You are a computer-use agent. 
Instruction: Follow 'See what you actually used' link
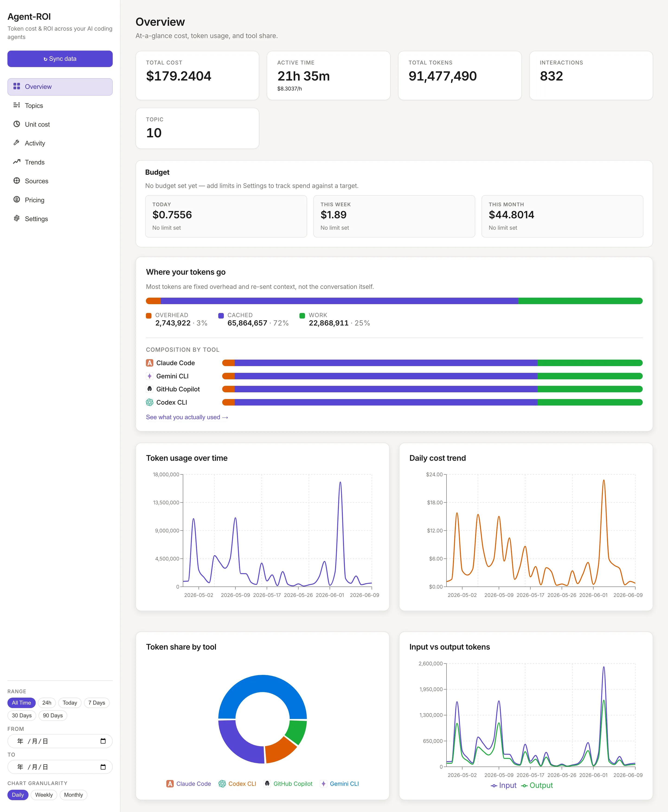[187, 417]
